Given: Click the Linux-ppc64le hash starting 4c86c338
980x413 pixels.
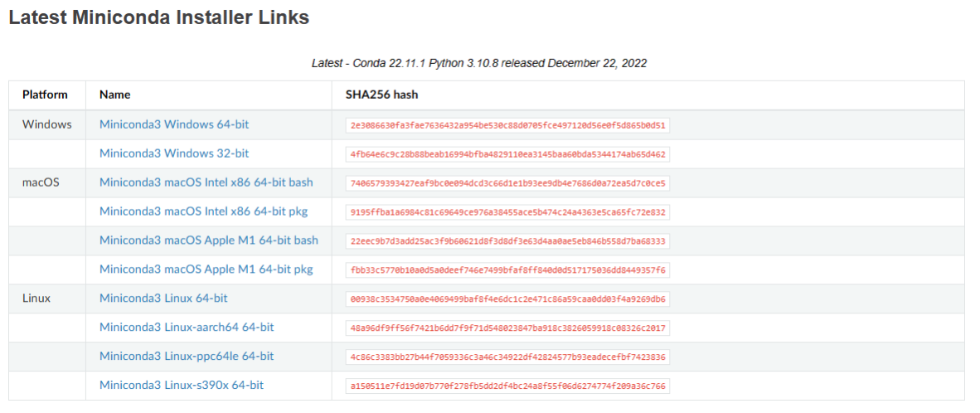Looking at the screenshot, I should (508, 357).
